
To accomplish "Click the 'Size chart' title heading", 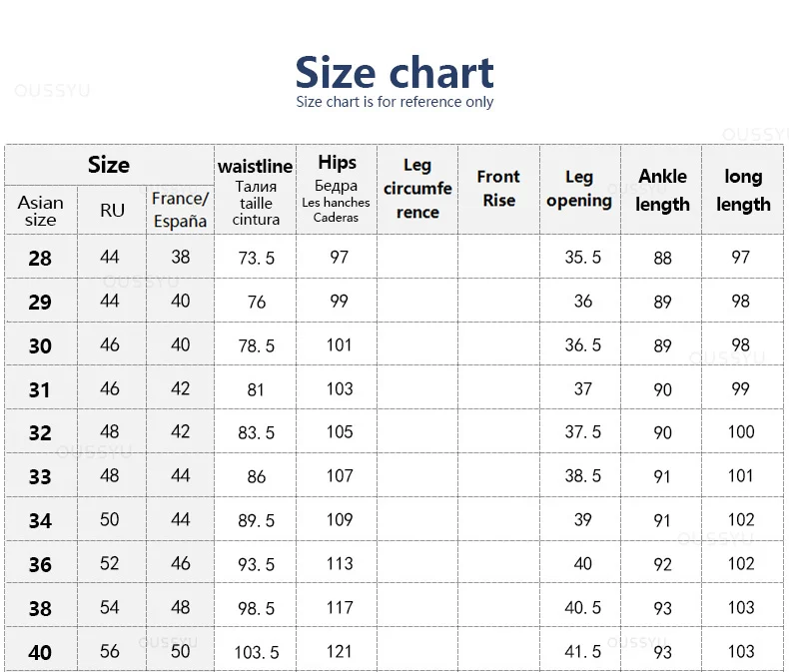I will (x=394, y=72).
